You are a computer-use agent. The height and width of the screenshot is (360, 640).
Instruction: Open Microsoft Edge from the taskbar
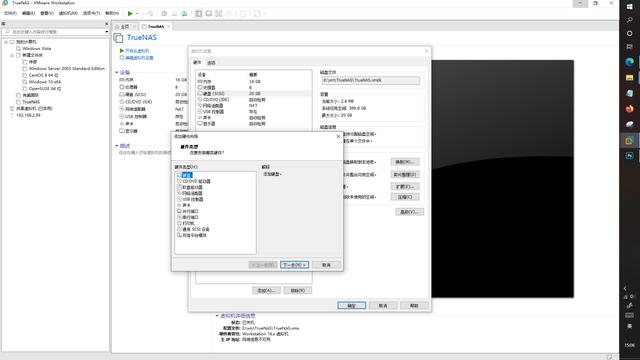click(x=629, y=62)
